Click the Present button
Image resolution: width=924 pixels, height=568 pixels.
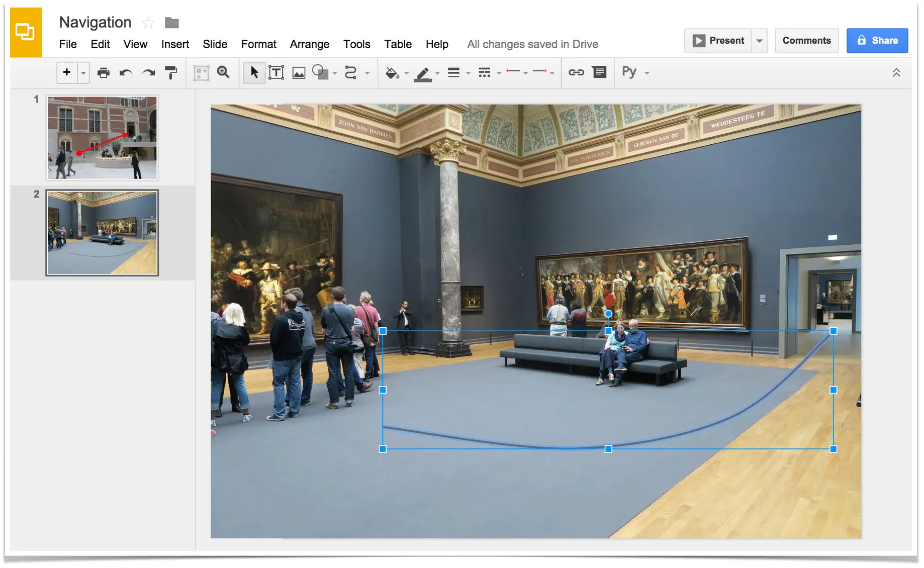[718, 41]
